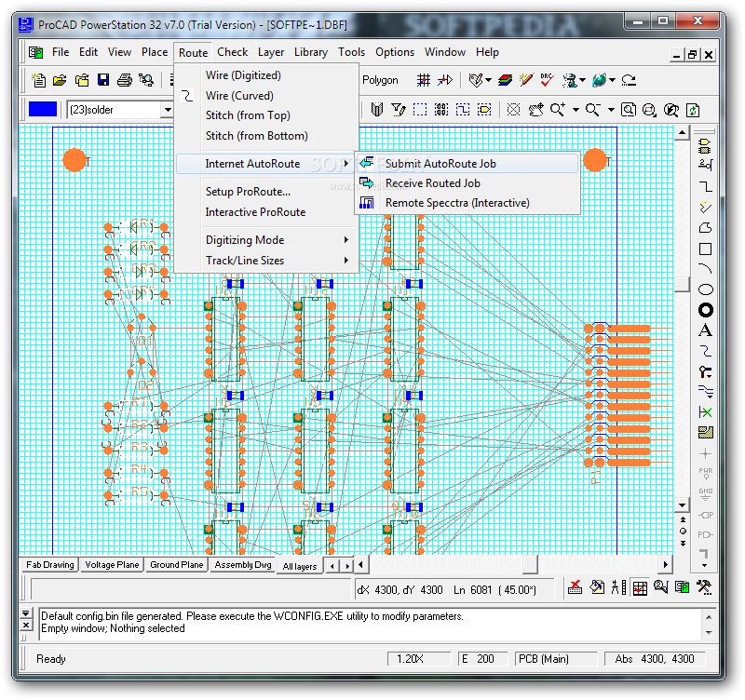Image resolution: width=745 pixels, height=700 pixels.
Task: Click the vertical scrollbar down arrow
Action: 683,505
